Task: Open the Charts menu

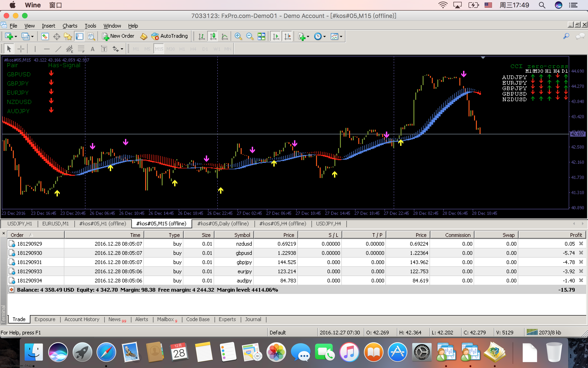Action: click(x=70, y=26)
